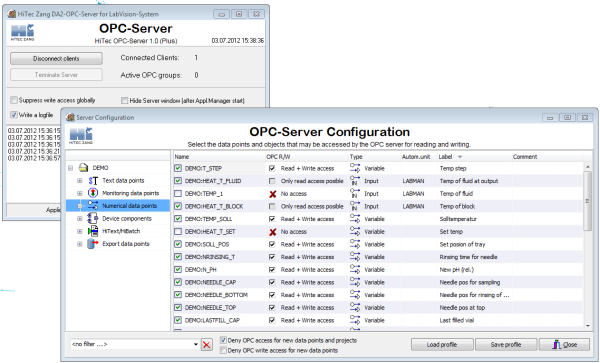Click the OPC R/W column header
The image size is (600, 363).
pos(278,157)
